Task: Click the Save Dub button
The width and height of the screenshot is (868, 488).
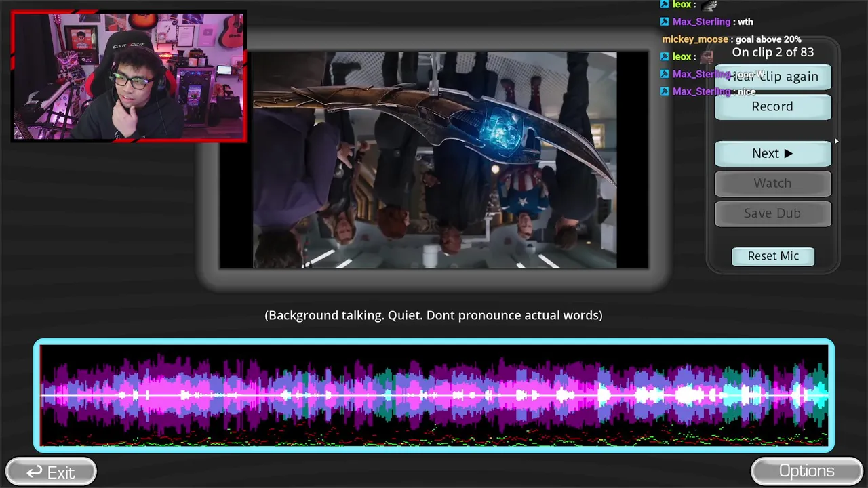Action: pyautogui.click(x=773, y=213)
